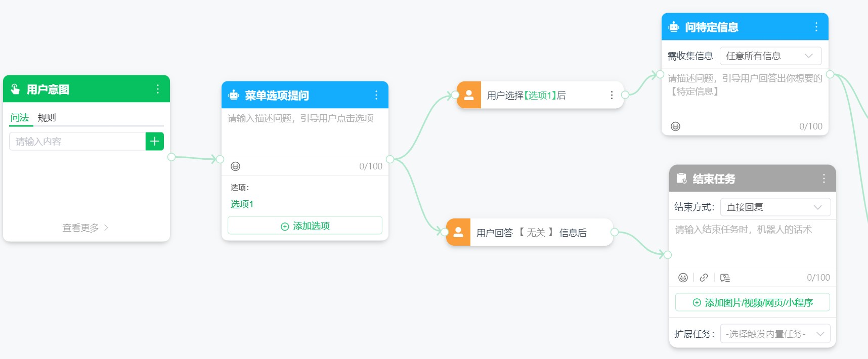The width and height of the screenshot is (868, 359).
Task: Expand the 需收集信息 dropdown
Action: (x=770, y=56)
